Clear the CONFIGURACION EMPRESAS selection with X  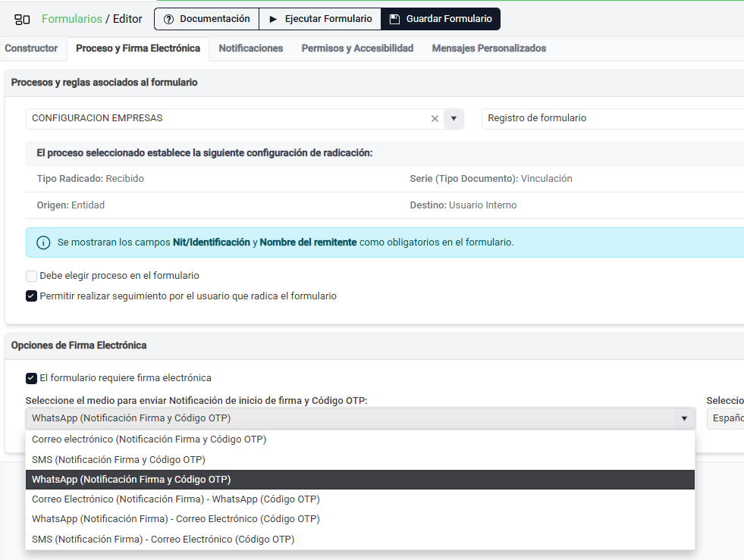[435, 118]
